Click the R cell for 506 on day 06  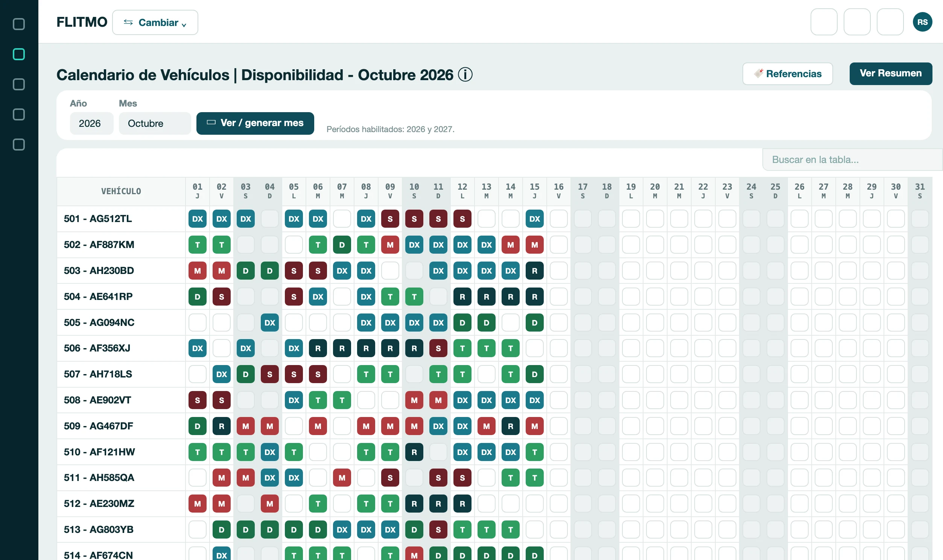(x=318, y=348)
